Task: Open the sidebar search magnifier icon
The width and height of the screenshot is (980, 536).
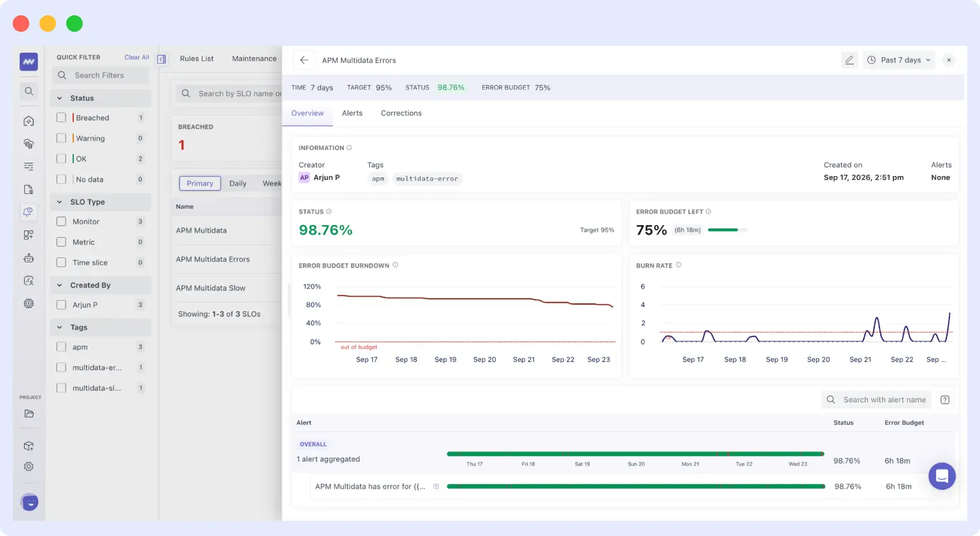Action: pos(29,91)
